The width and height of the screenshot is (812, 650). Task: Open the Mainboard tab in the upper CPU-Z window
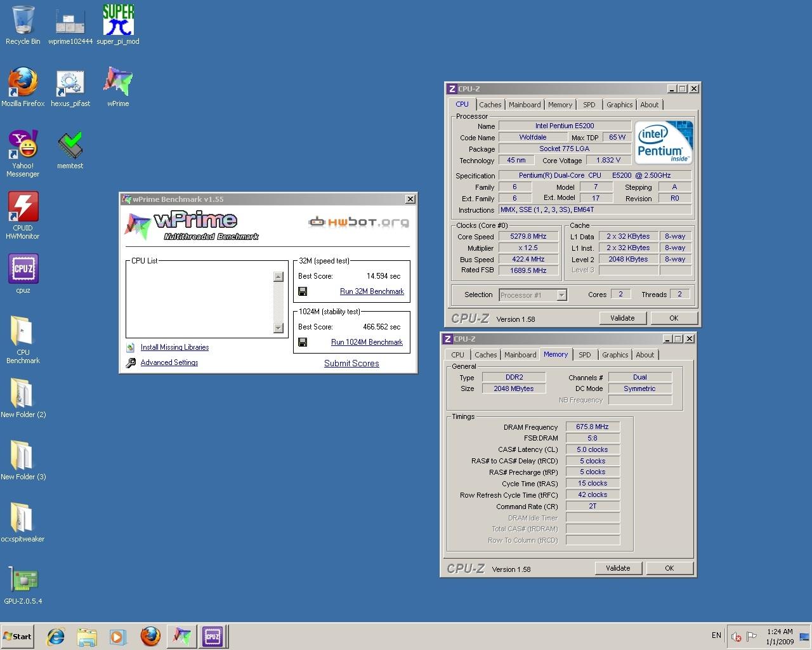click(x=525, y=105)
